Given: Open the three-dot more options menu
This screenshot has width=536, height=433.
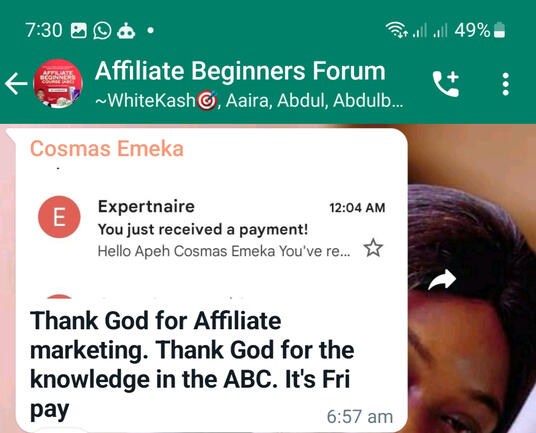Looking at the screenshot, I should click(506, 84).
